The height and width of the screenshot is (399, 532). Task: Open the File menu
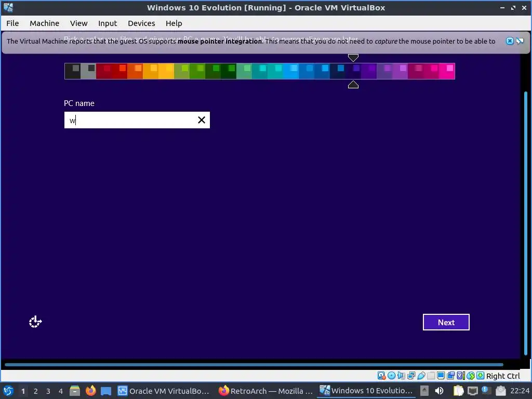12,23
